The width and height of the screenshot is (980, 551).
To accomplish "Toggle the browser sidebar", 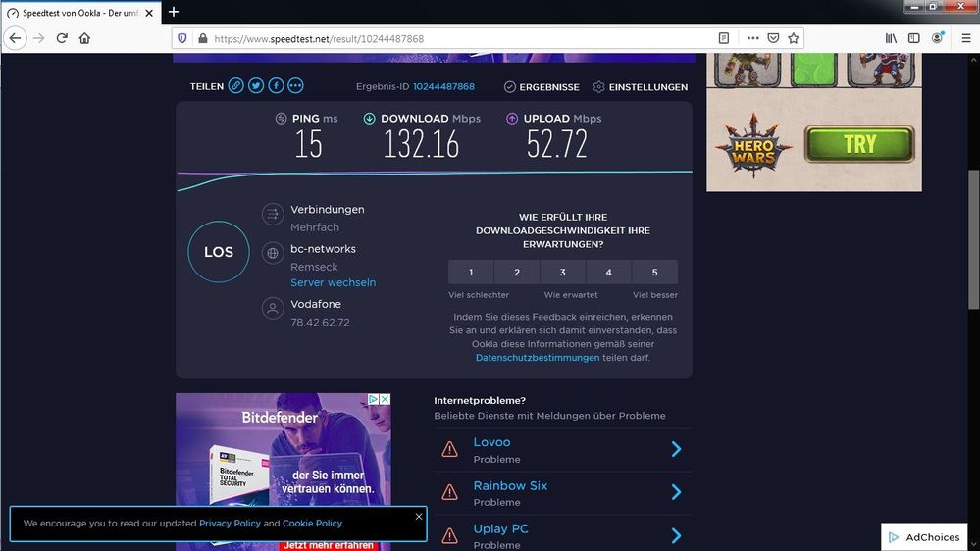I will 913,38.
